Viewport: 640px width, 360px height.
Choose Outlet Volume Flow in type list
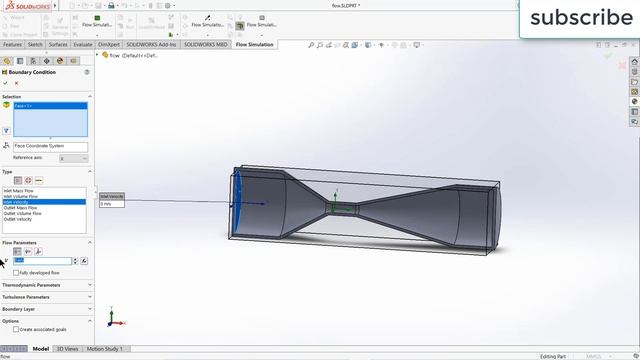click(x=44, y=213)
